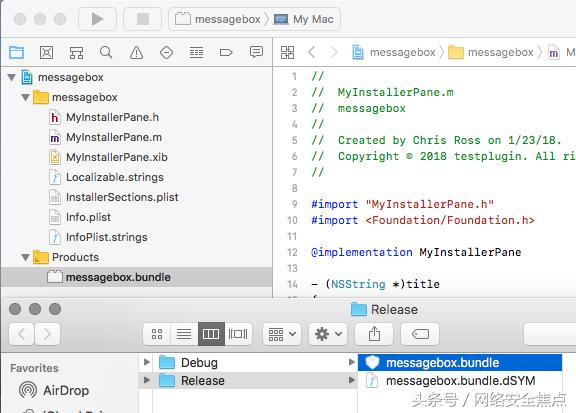Select messagebox.bundle.dSYM in Finder
576x413 pixels.
(460, 381)
